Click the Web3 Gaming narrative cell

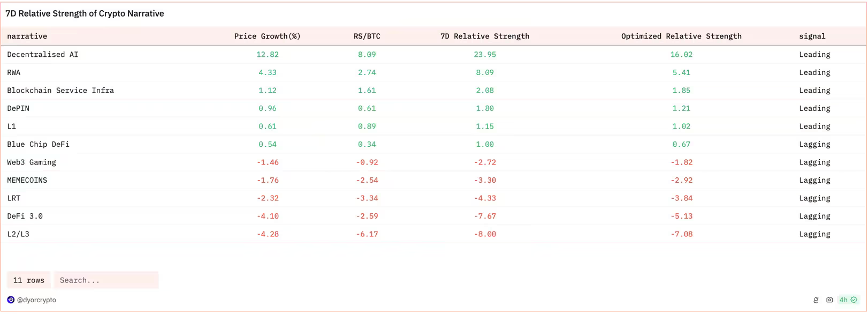point(32,162)
